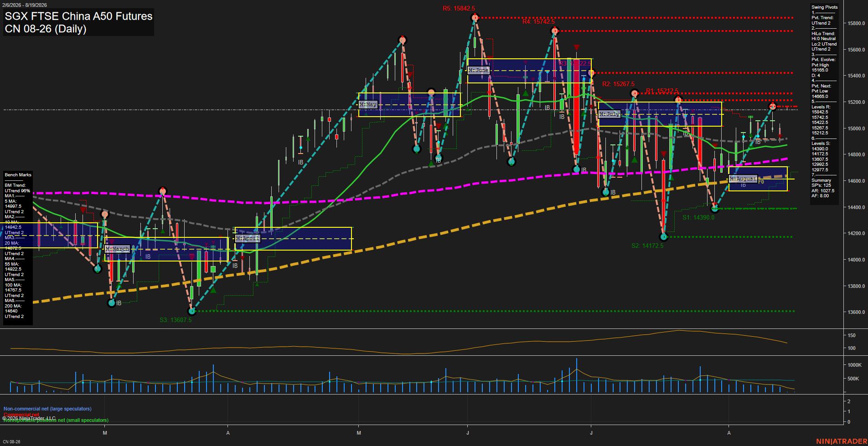Click the R5: 15842.5 resistance label
This screenshot has width=868, height=446.
click(x=459, y=9)
